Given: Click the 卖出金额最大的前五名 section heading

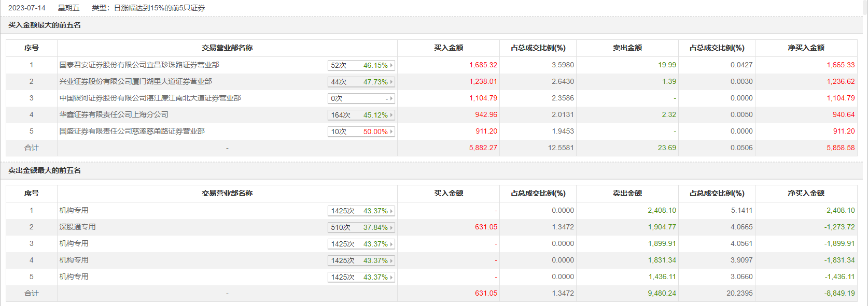Looking at the screenshot, I should (x=45, y=170).
